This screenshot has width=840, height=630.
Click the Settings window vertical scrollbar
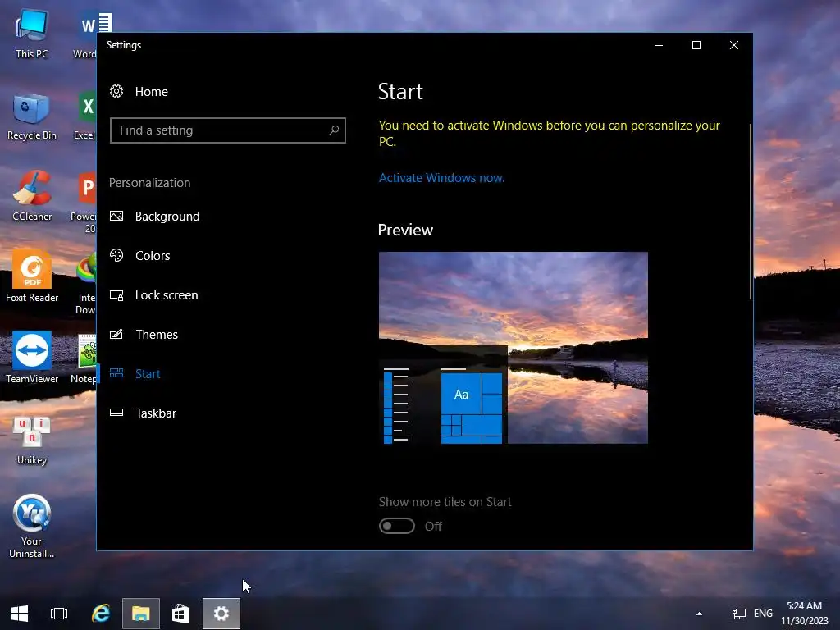[750, 212]
